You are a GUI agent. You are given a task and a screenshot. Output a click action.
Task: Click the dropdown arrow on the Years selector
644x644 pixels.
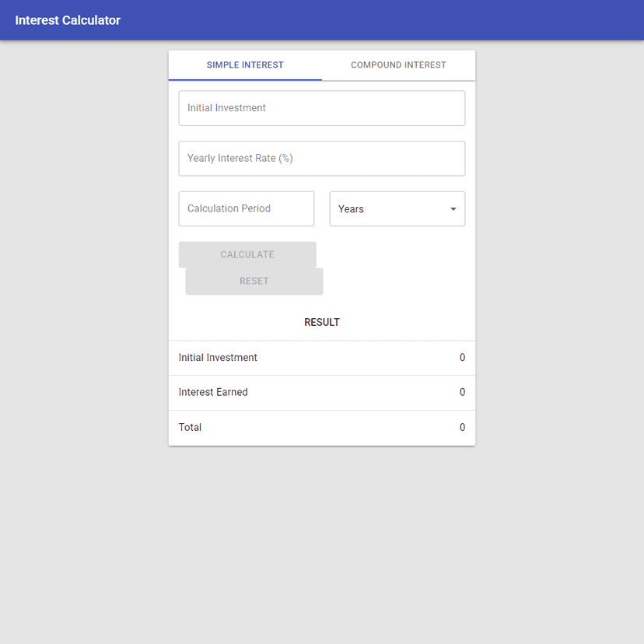coord(453,208)
